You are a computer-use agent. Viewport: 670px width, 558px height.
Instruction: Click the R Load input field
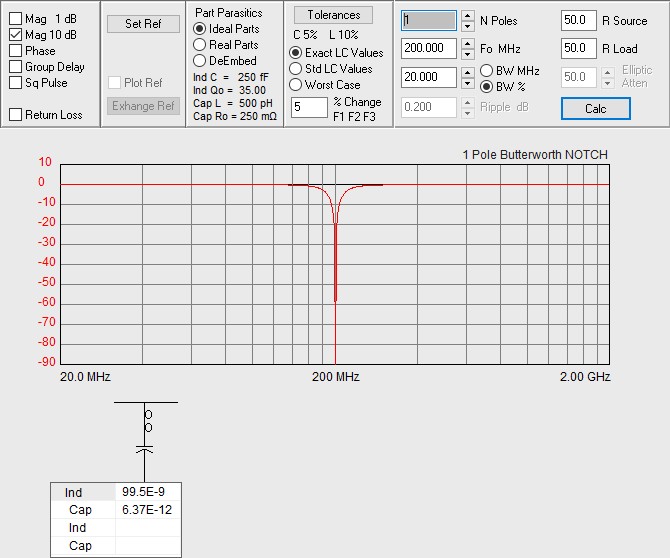[x=579, y=48]
